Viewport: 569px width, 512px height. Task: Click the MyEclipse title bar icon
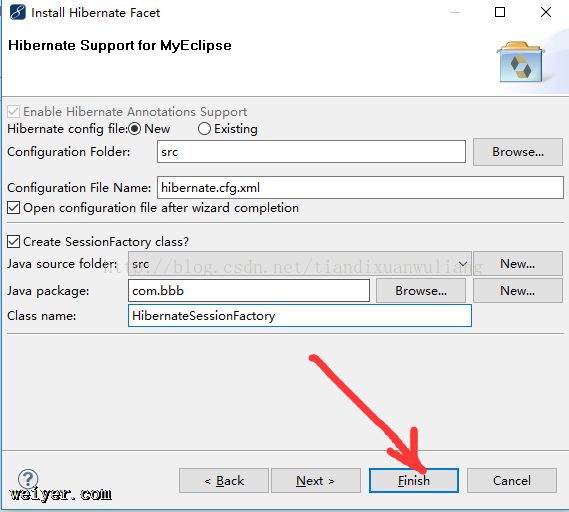[17, 12]
